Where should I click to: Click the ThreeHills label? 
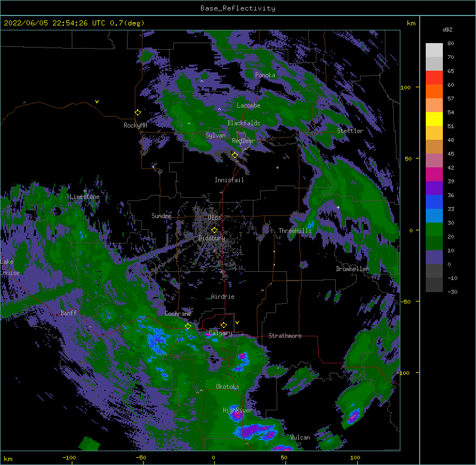[295, 231]
